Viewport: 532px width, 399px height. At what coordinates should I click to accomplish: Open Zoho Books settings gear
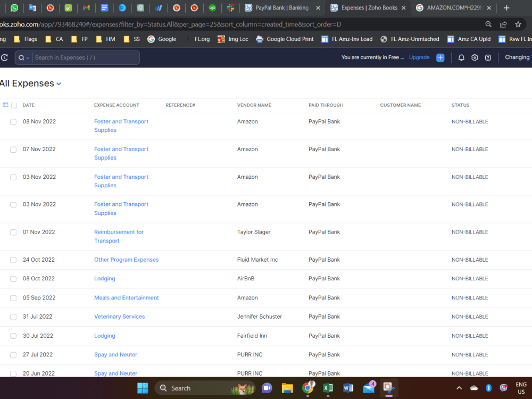click(x=475, y=57)
